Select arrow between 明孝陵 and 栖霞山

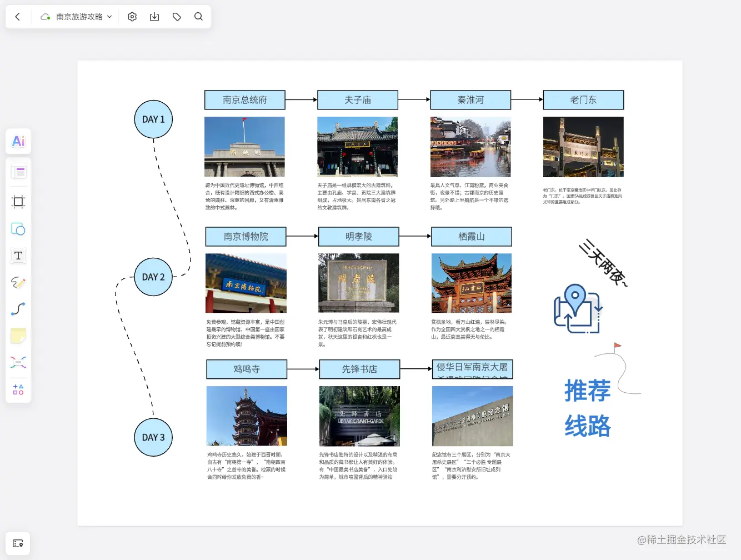[415, 237]
